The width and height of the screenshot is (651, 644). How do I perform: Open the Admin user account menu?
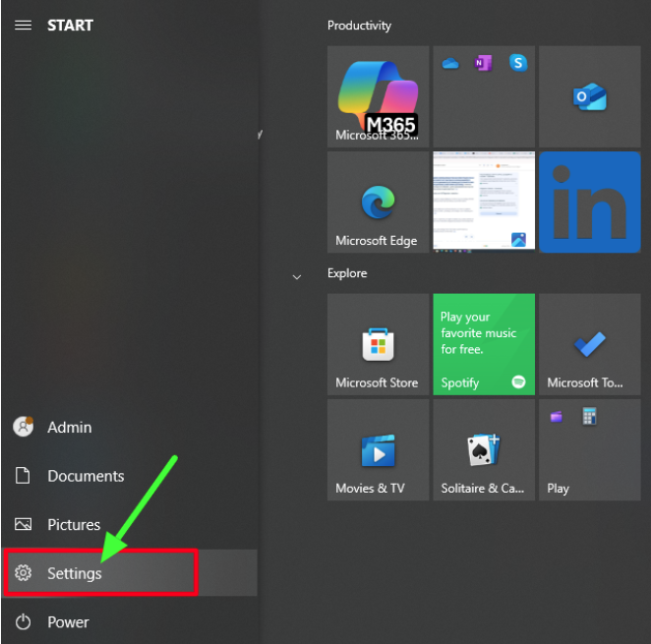pos(130,428)
